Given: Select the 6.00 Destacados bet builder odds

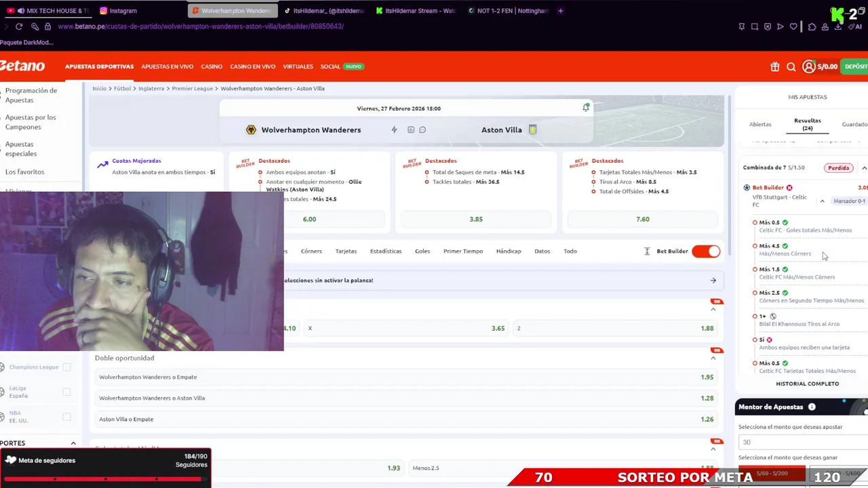Looking at the screenshot, I should click(x=309, y=220).
